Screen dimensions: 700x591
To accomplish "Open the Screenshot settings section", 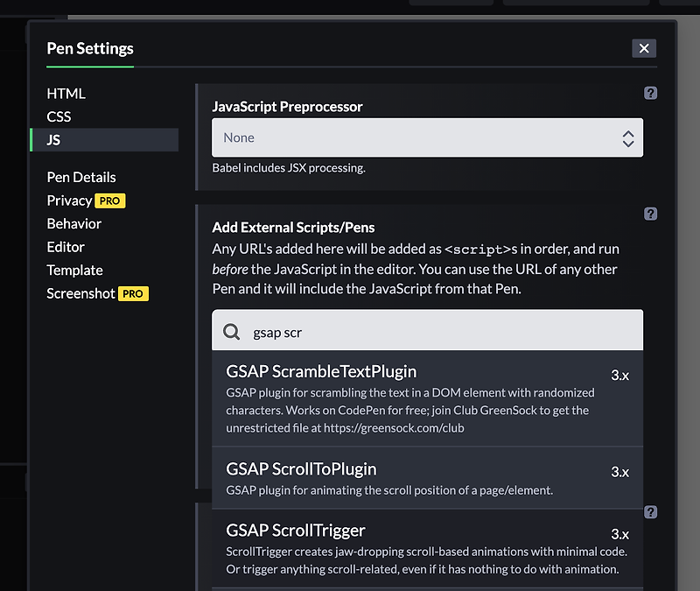I will tap(81, 293).
